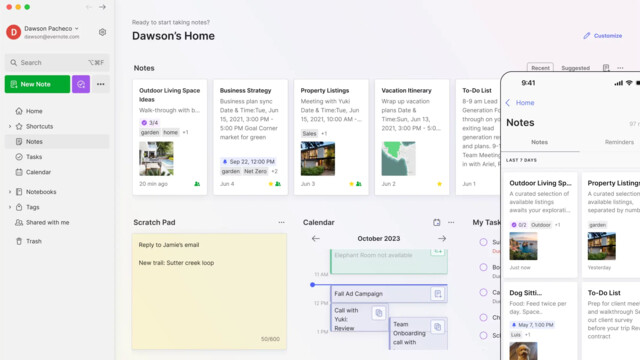640x360 pixels.
Task: Expand Tags in the sidebar
Action: point(10,207)
